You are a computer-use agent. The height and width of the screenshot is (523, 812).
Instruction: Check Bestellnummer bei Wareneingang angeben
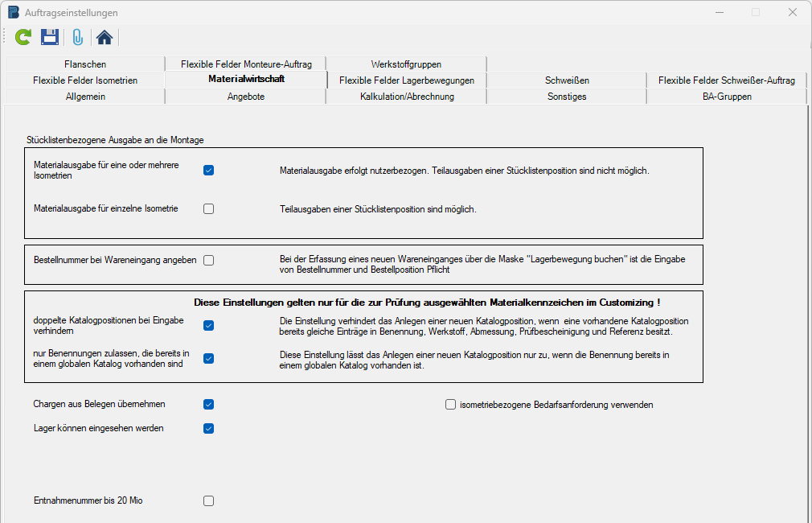point(208,261)
